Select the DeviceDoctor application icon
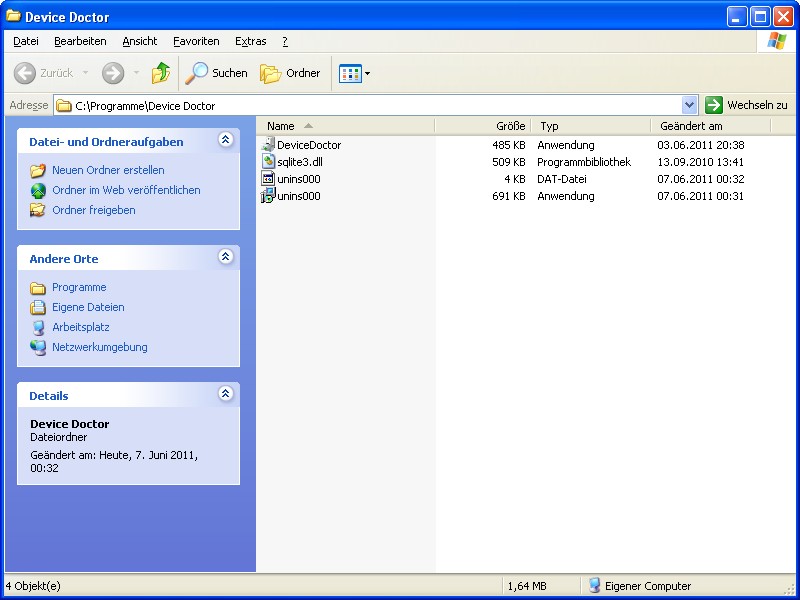This screenshot has height=600, width=800. coord(268,144)
